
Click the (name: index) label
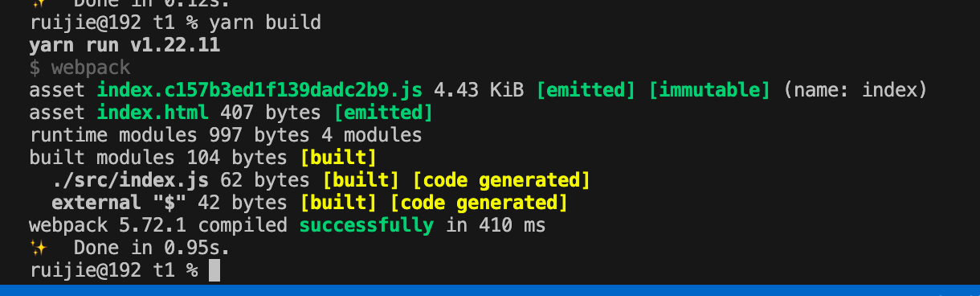855,89
